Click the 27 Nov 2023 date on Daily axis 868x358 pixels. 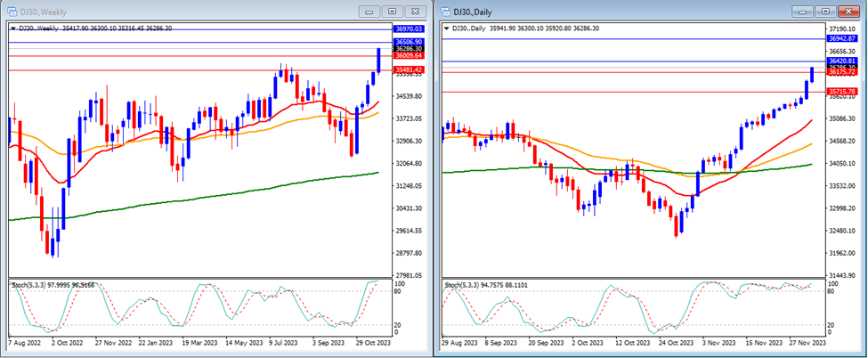click(x=807, y=343)
